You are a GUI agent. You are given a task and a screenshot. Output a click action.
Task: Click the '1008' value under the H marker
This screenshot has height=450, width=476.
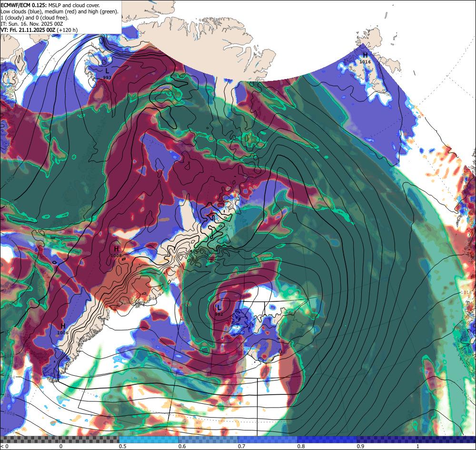coord(116,256)
